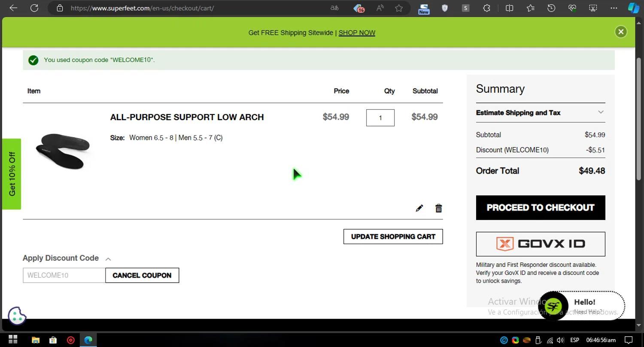Open browser history clock icon
Screen dimensions: 644x347
(x=551, y=8)
